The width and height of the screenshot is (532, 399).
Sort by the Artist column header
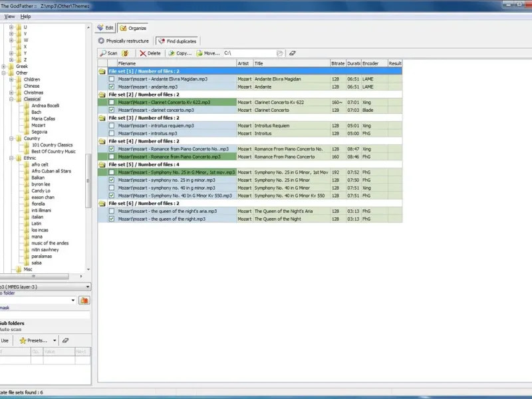pyautogui.click(x=245, y=63)
